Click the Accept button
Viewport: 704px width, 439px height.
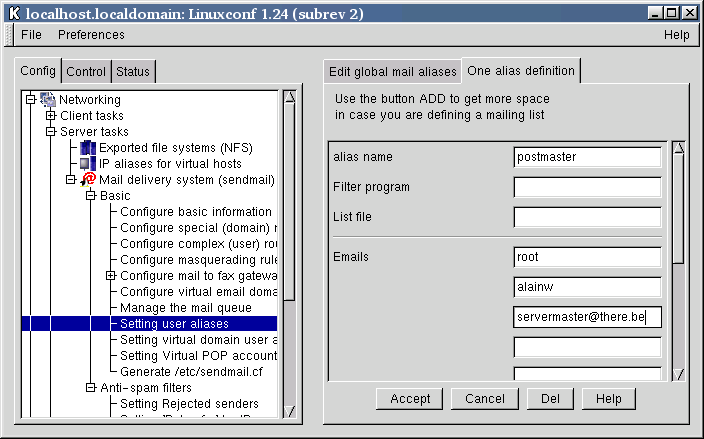tap(409, 399)
